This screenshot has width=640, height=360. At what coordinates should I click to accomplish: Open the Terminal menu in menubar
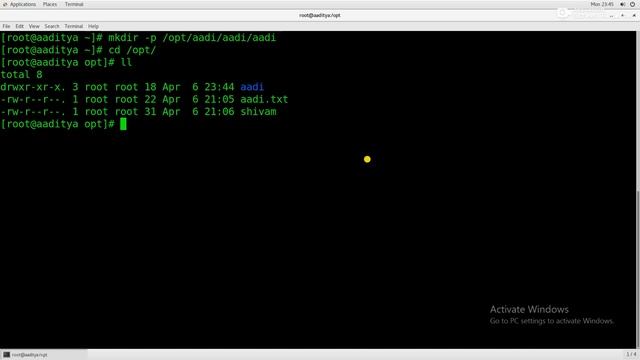[x=73, y=26]
